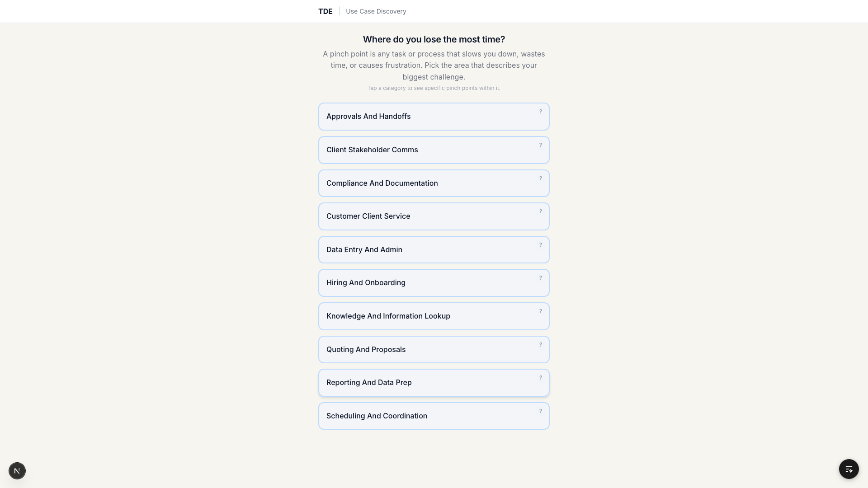Click the question mark on Customer Client Service
The width and height of the screenshot is (868, 488).
coord(540,211)
